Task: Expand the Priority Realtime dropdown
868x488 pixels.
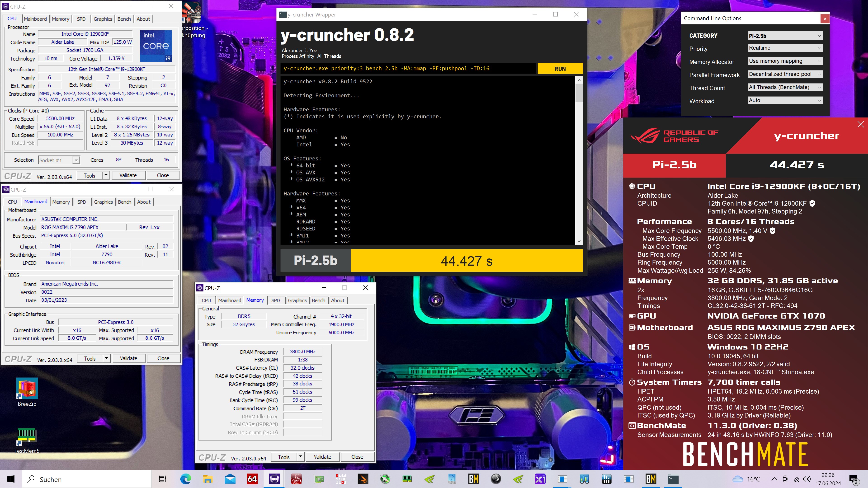Action: [785, 48]
